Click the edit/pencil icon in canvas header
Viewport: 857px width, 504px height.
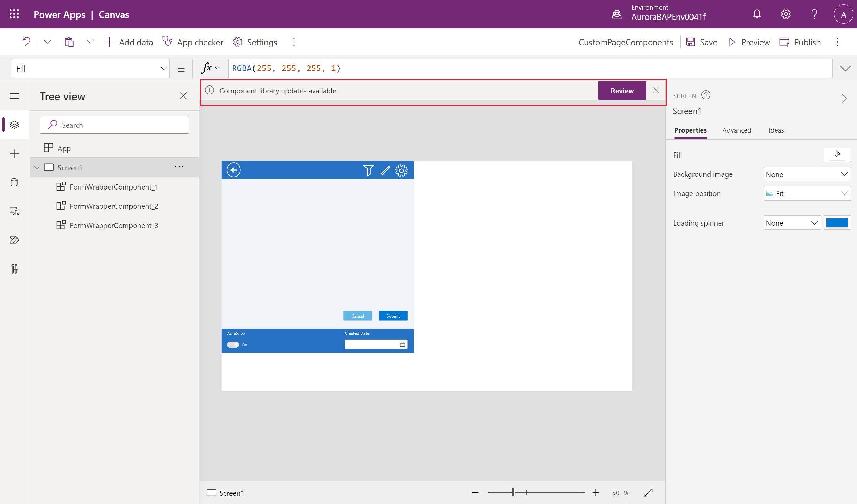tap(385, 170)
